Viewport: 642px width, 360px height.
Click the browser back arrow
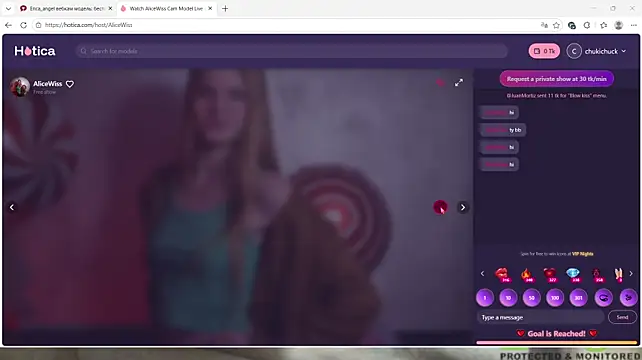(x=8, y=25)
